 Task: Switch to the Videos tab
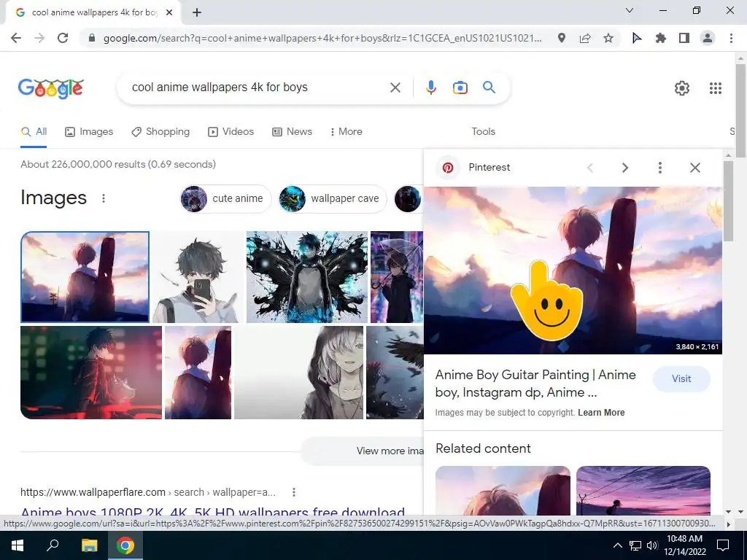tap(231, 131)
